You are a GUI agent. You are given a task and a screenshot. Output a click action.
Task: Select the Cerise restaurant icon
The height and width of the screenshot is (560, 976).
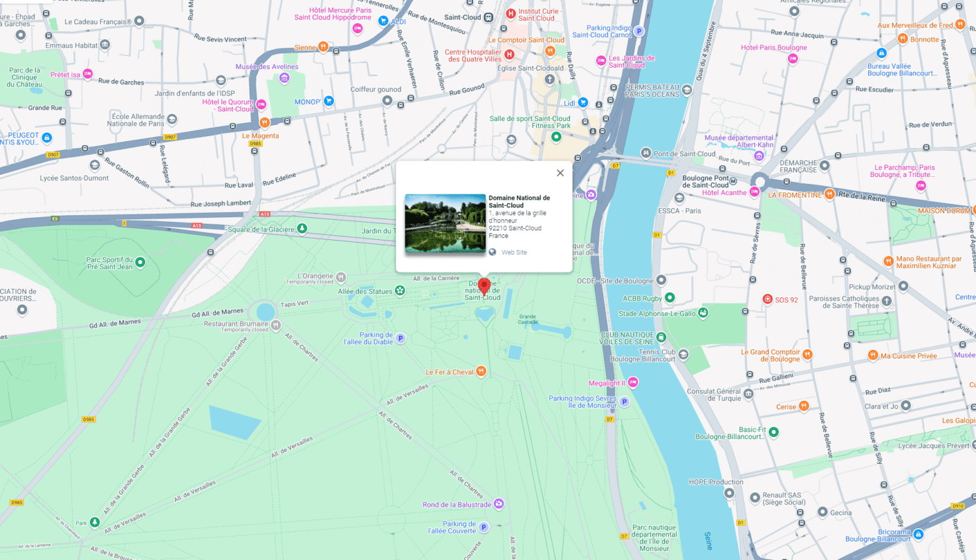(804, 406)
